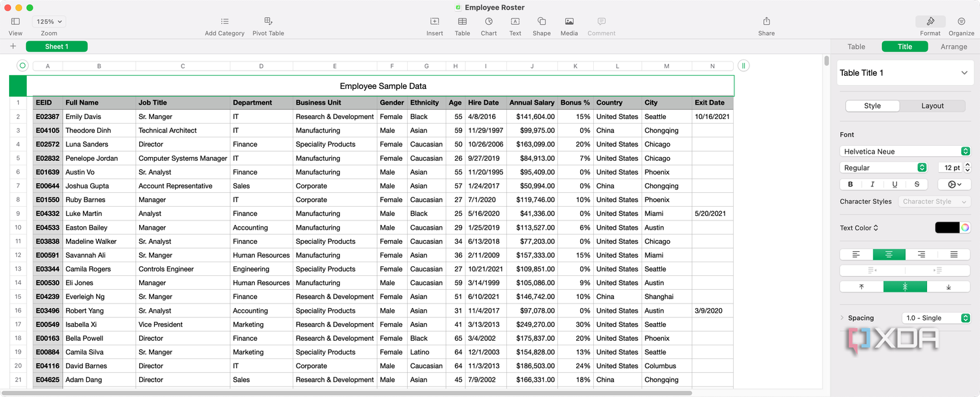The width and height of the screenshot is (980, 397).
Task: Click the 12 pt font size field
Action: point(949,167)
